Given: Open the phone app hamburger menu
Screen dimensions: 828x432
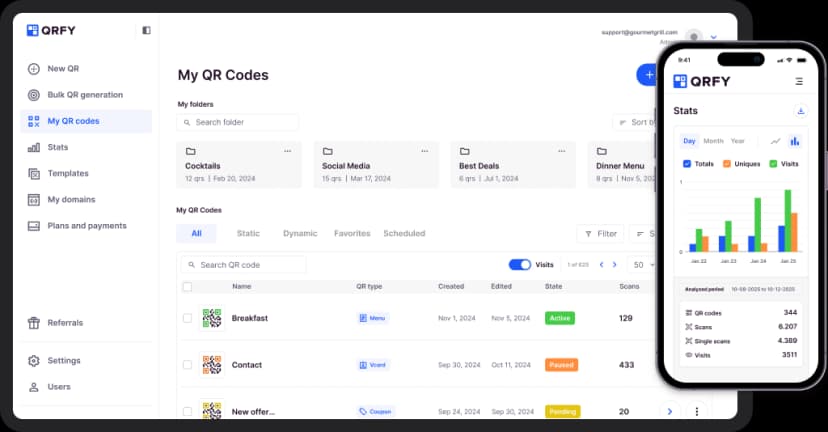Looking at the screenshot, I should point(799,81).
